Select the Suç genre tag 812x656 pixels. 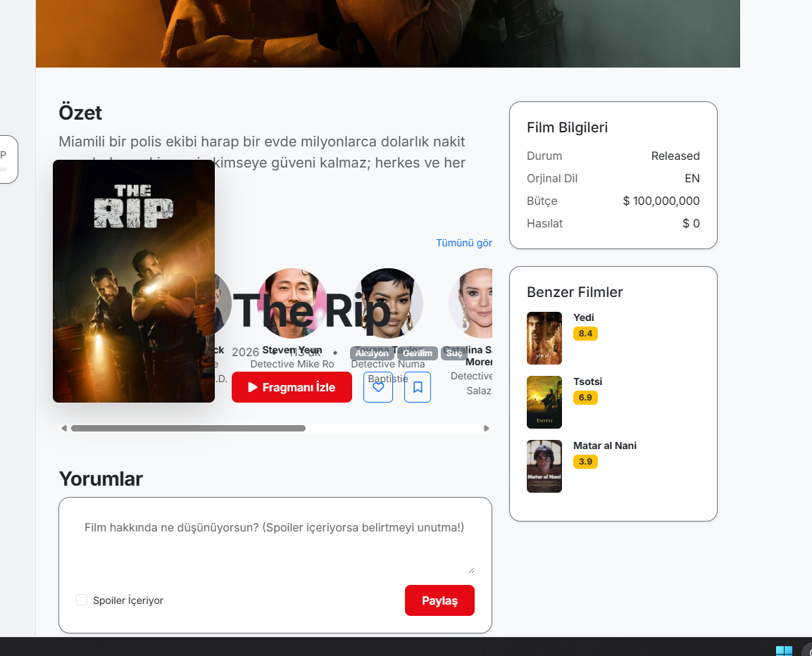pyautogui.click(x=454, y=353)
